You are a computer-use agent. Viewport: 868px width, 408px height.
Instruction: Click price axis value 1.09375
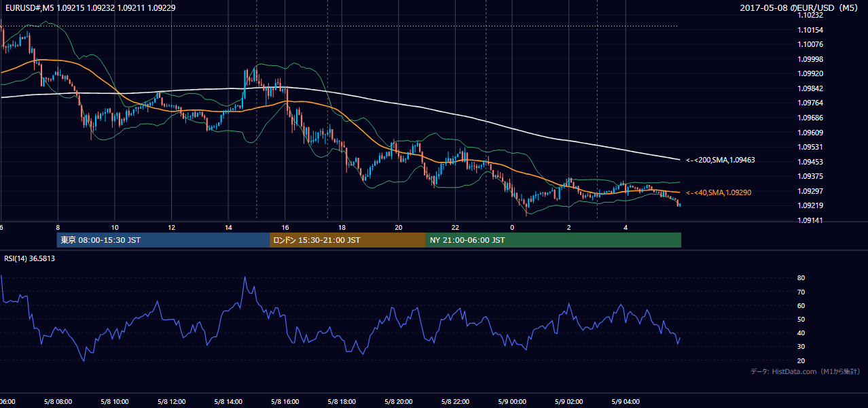(810, 176)
